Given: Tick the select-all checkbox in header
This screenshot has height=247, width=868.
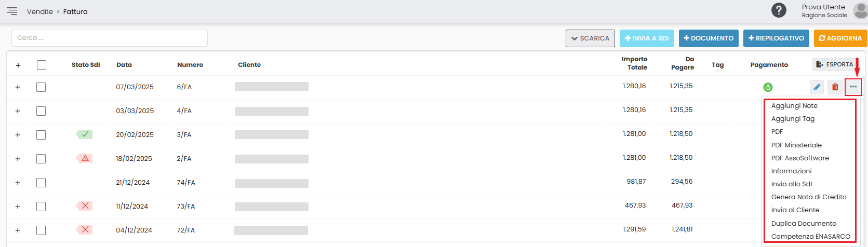Looking at the screenshot, I should pos(42,65).
